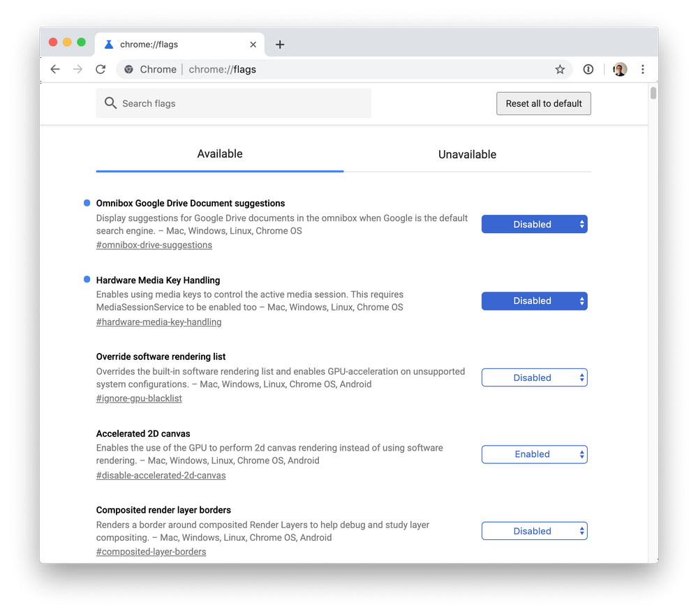Reload the chrome://flags page
This screenshot has height=616, width=698.
pyautogui.click(x=101, y=69)
